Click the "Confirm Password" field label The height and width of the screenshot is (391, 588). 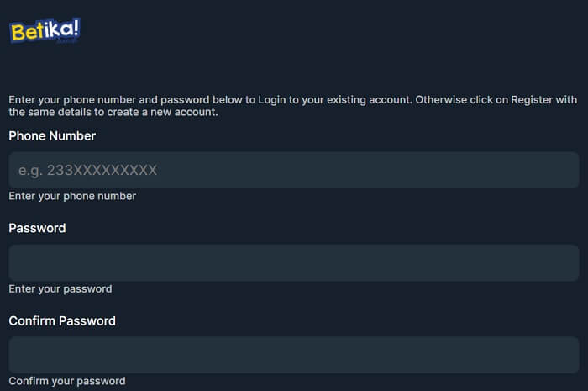(62, 320)
